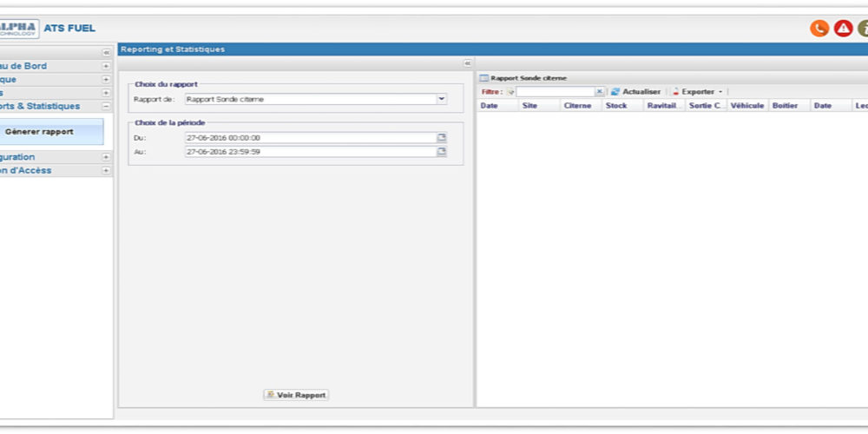Click the Filtre text input field
The height and width of the screenshot is (434, 868).
pos(556,92)
